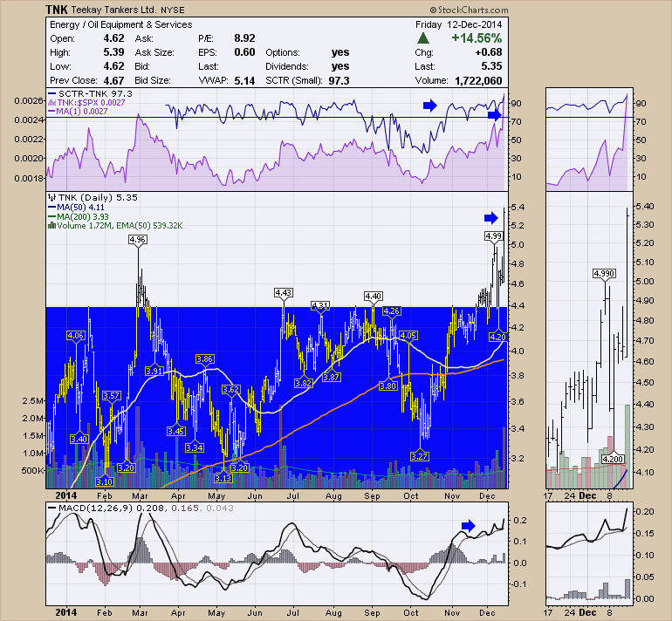The height and width of the screenshot is (621, 672).
Task: Click the Volume value 1,722,060
Action: coord(478,80)
